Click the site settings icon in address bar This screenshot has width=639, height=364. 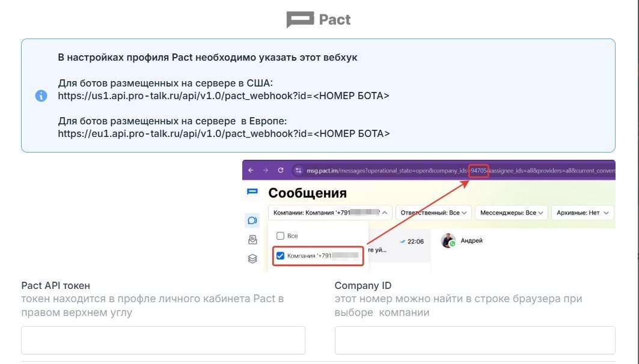pos(298,170)
